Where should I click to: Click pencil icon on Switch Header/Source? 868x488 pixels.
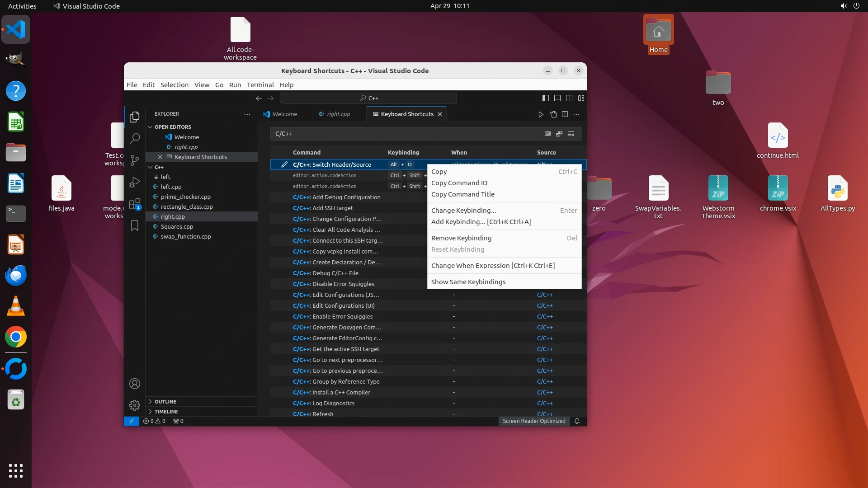coord(284,164)
